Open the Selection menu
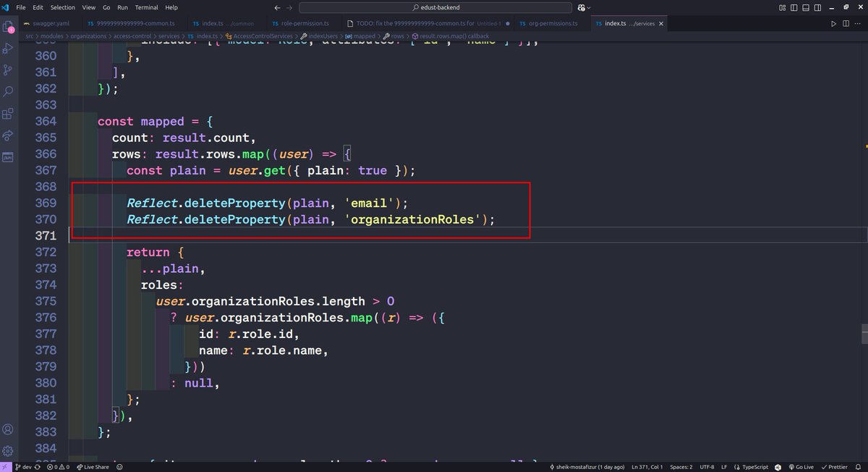Screen dimensions: 868x472 (62, 7)
